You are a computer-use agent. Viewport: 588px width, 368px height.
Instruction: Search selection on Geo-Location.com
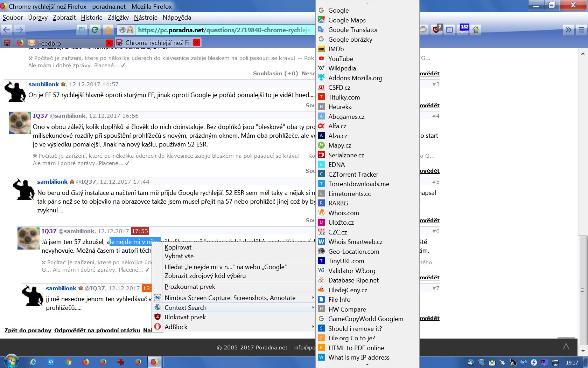coord(367,252)
